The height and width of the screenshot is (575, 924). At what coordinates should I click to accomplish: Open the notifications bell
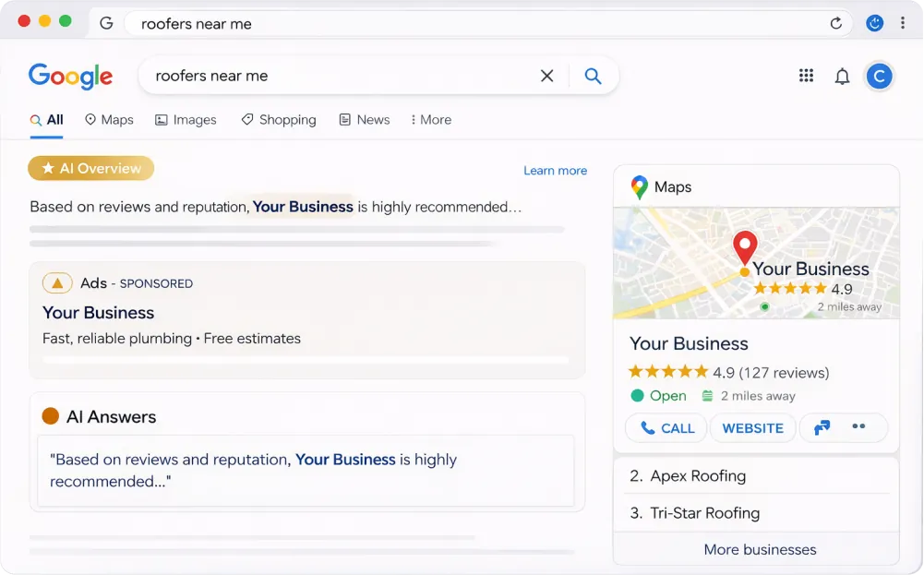point(842,76)
